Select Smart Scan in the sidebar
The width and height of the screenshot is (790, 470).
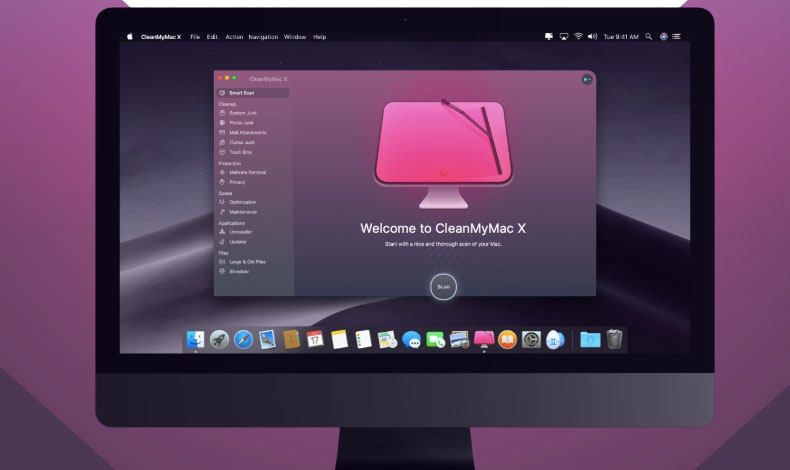[x=241, y=93]
